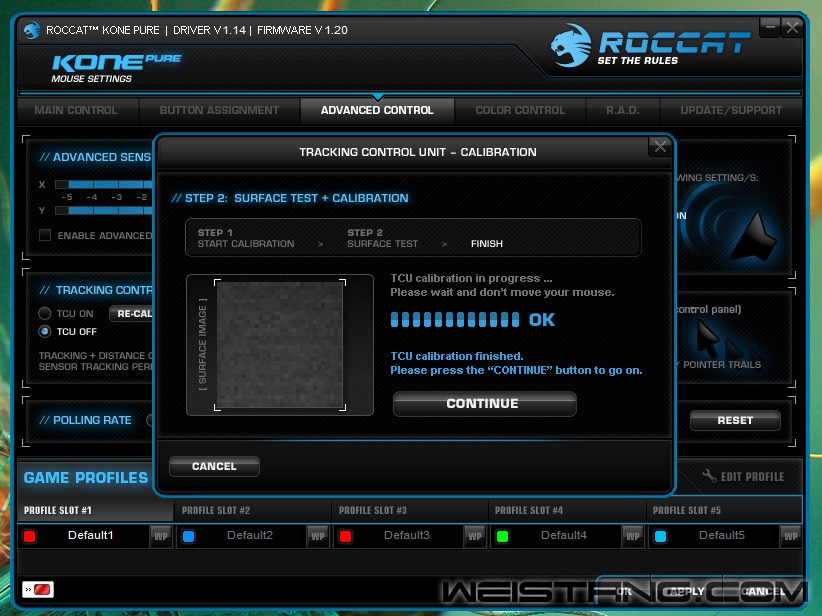Image resolution: width=822 pixels, height=616 pixels.
Task: Select the Default5 profile name
Action: (721, 535)
